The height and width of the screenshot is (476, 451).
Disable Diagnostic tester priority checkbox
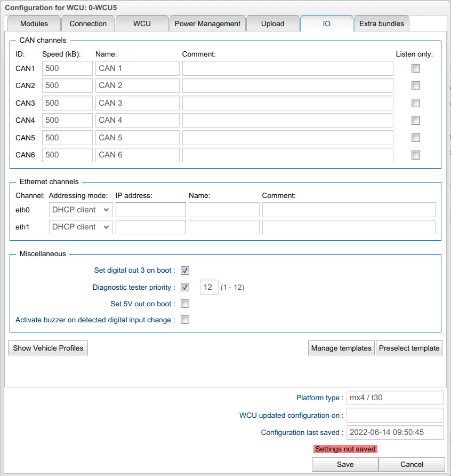click(185, 287)
